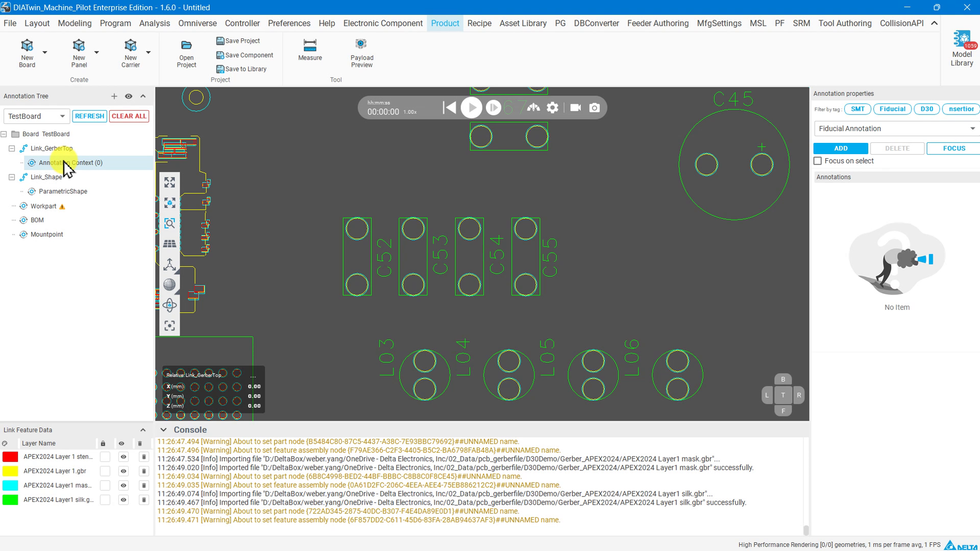Click the New Carrier icon

(x=130, y=45)
